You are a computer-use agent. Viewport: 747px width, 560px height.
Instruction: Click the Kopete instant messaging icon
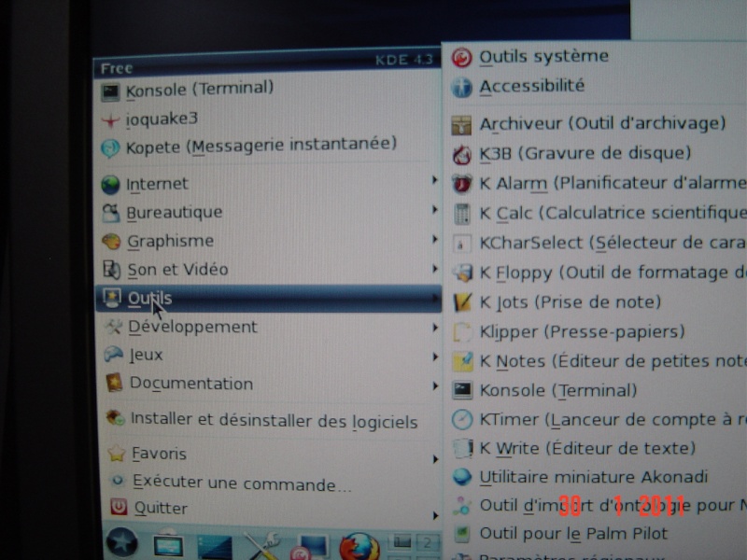(x=110, y=148)
